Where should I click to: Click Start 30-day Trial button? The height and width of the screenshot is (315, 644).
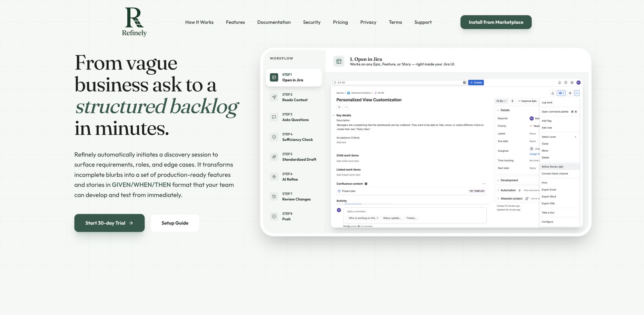(109, 223)
